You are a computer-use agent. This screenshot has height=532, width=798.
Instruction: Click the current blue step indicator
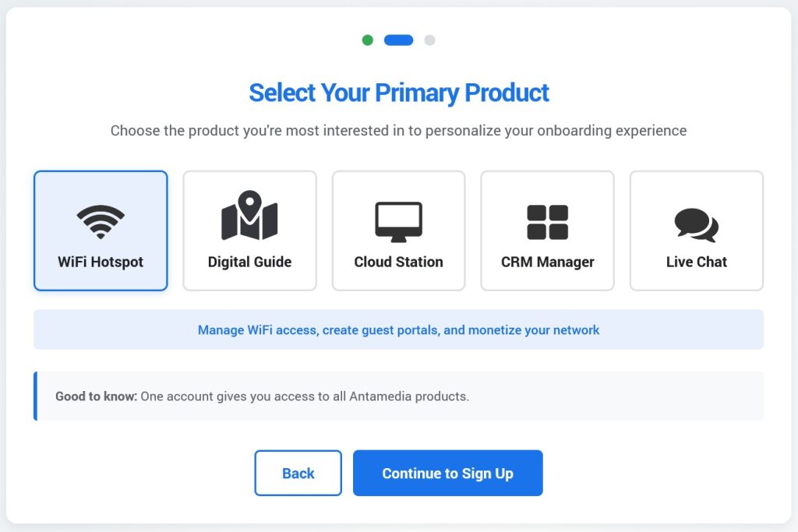coord(398,40)
